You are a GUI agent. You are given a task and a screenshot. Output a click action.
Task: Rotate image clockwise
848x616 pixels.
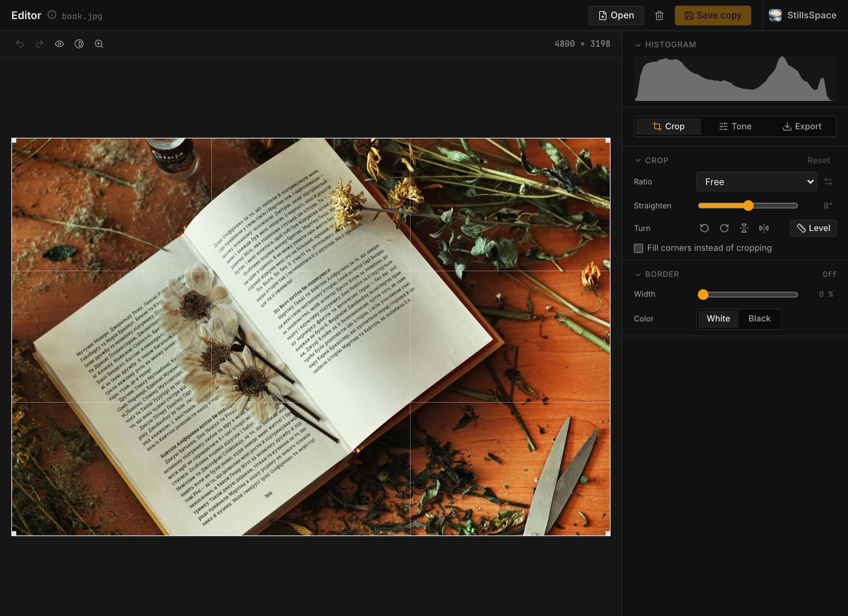point(724,228)
